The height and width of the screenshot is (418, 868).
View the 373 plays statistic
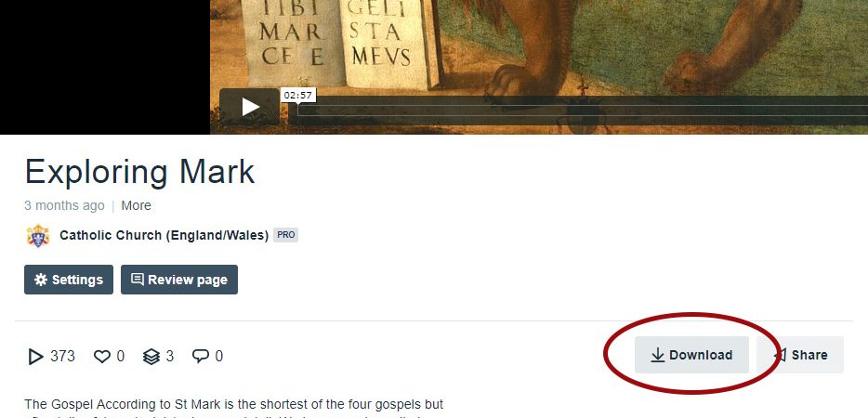click(51, 356)
